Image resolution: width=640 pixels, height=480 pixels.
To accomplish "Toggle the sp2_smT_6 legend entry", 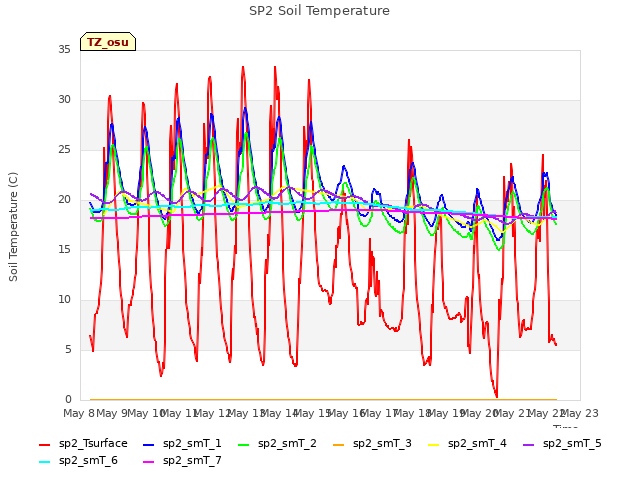I will pyautogui.click(x=78, y=460).
